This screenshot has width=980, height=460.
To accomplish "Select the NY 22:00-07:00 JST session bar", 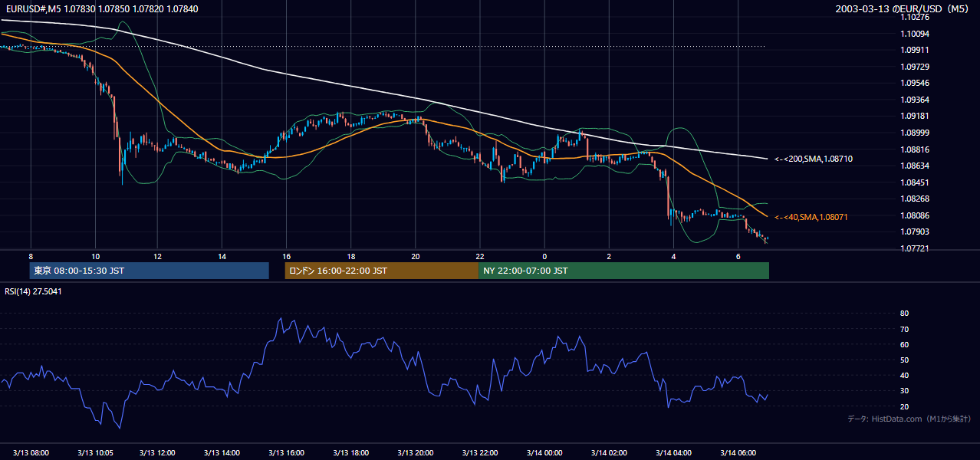I will (x=623, y=271).
